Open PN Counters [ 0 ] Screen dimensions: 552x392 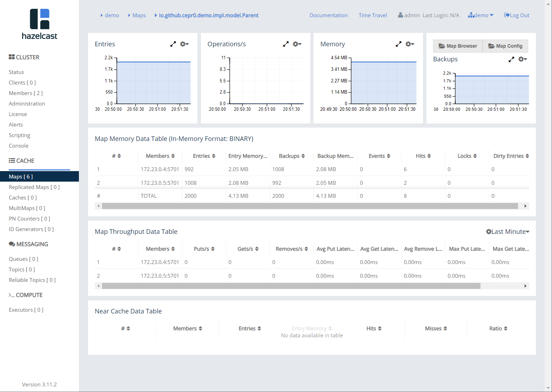tap(29, 219)
